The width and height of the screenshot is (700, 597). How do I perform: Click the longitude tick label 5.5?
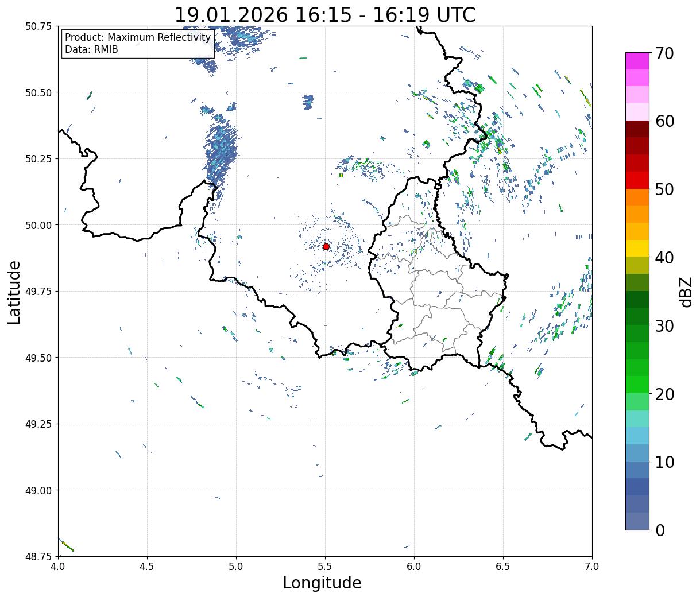click(325, 567)
